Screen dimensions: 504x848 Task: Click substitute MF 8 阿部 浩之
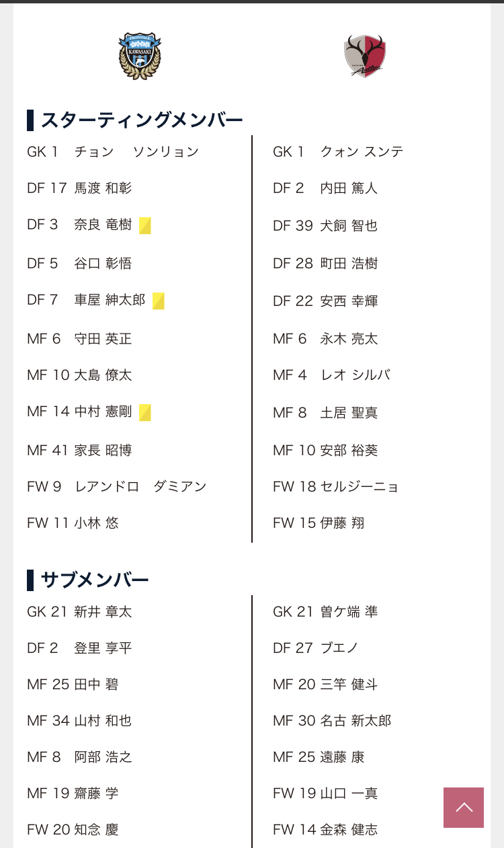point(79,757)
